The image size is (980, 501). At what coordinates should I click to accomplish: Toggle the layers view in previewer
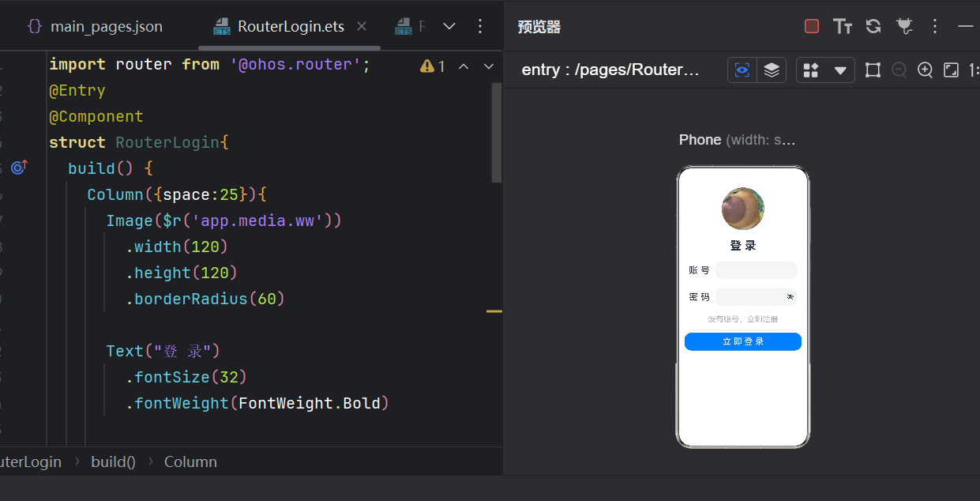(x=772, y=70)
